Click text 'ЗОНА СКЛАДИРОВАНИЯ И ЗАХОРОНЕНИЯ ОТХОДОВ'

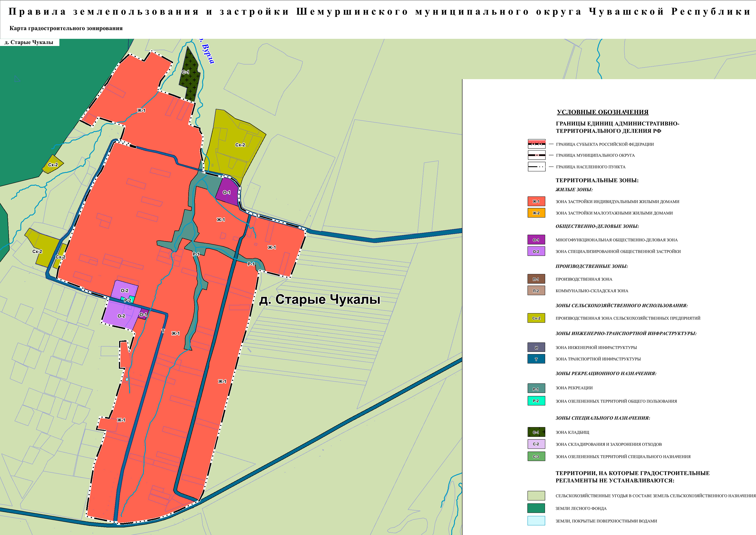[609, 444]
